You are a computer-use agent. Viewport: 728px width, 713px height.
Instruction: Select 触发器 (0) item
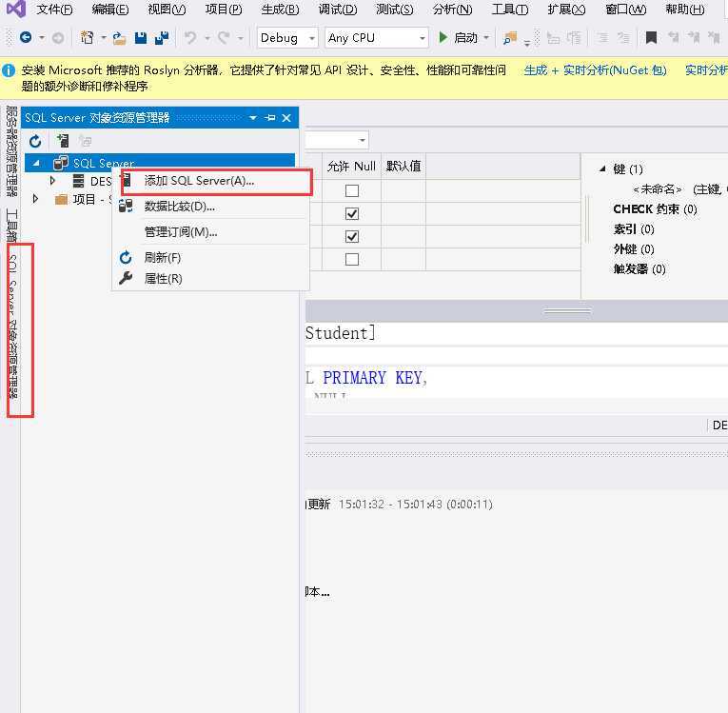coord(639,269)
